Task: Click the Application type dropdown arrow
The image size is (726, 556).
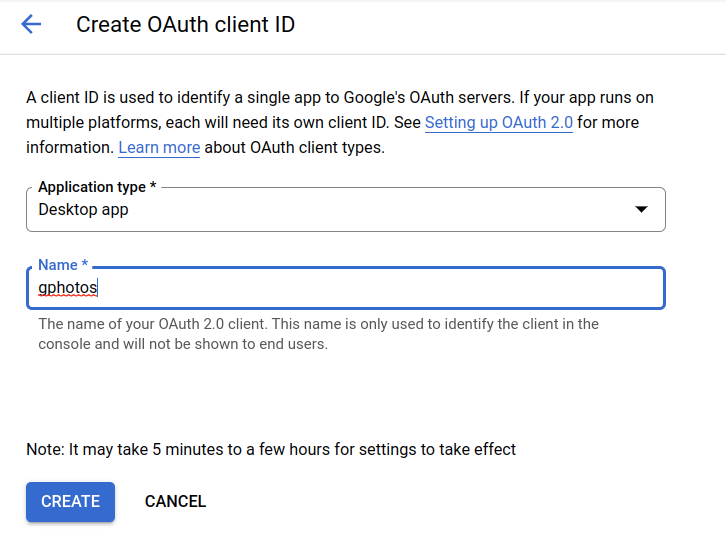Action: point(641,210)
